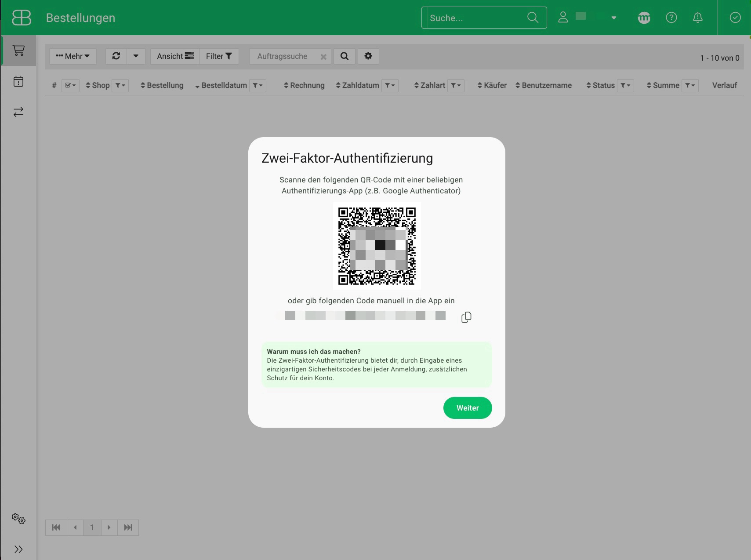Open the Zahldatum column filter
Screen dimensions: 751x560
pos(390,85)
